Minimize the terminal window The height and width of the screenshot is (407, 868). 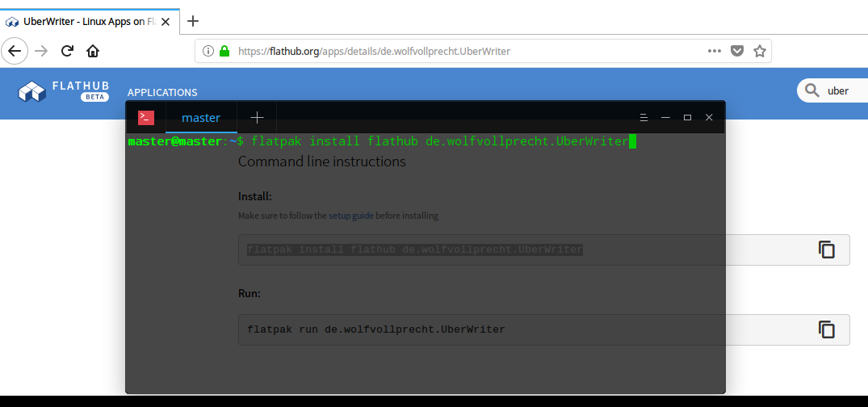tap(666, 117)
